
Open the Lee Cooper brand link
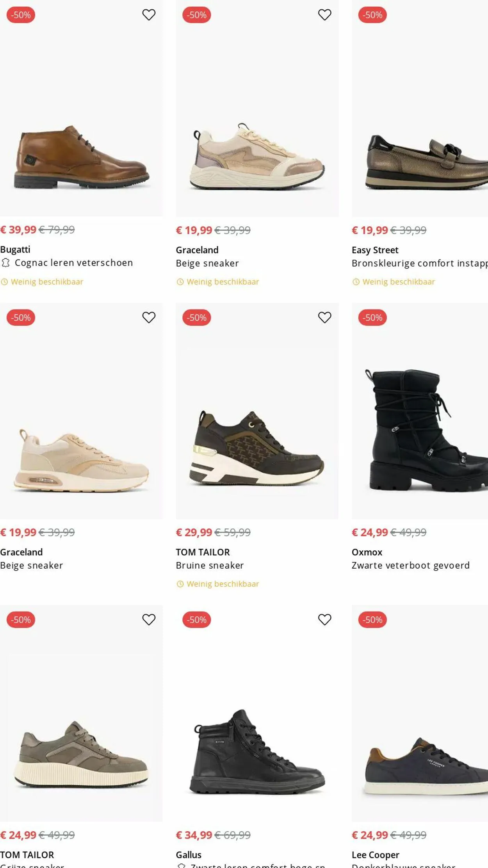tap(375, 855)
